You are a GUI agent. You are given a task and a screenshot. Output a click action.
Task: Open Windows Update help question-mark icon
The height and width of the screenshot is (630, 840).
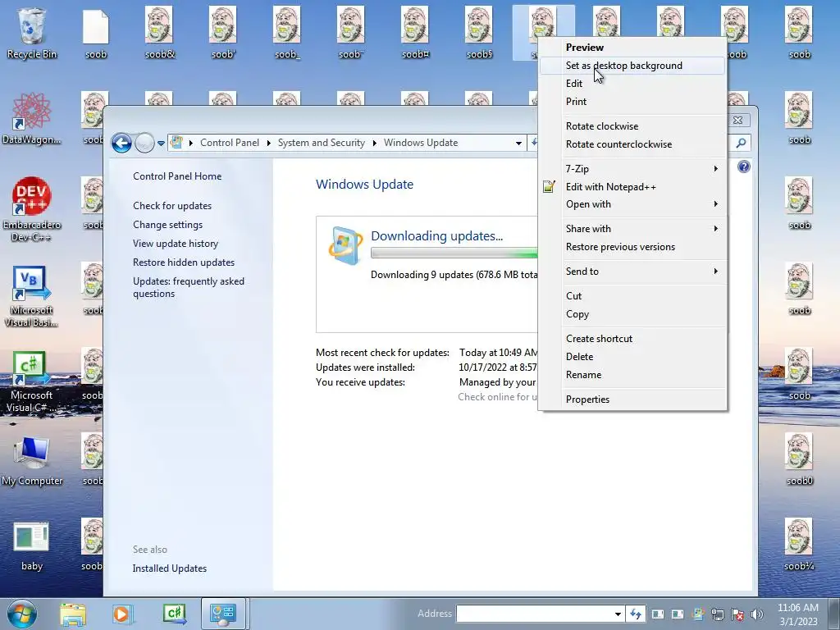(743, 167)
